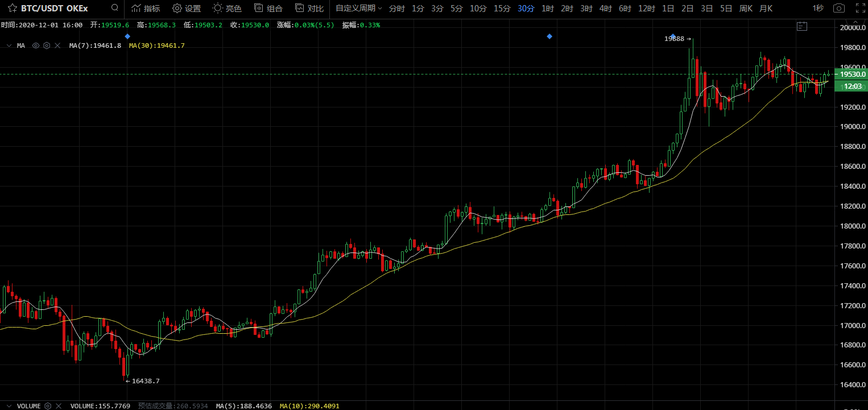The width and height of the screenshot is (868, 410).
Task: Enter fullscreen chart mode
Action: pos(859,8)
